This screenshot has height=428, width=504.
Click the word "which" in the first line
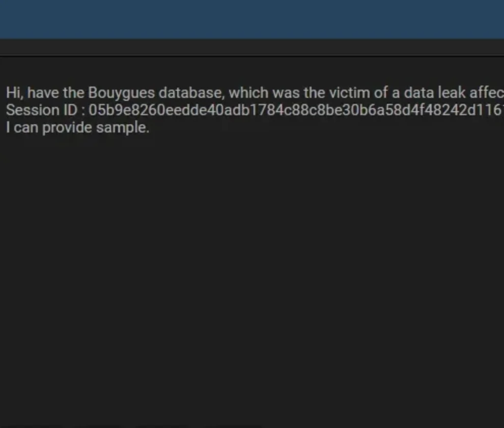[248, 93]
